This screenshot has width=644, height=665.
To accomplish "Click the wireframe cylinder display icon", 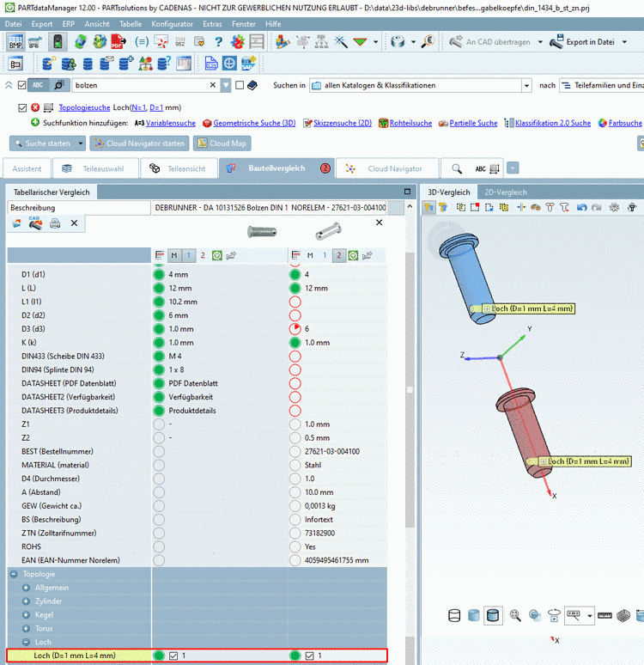I will coord(454,615).
